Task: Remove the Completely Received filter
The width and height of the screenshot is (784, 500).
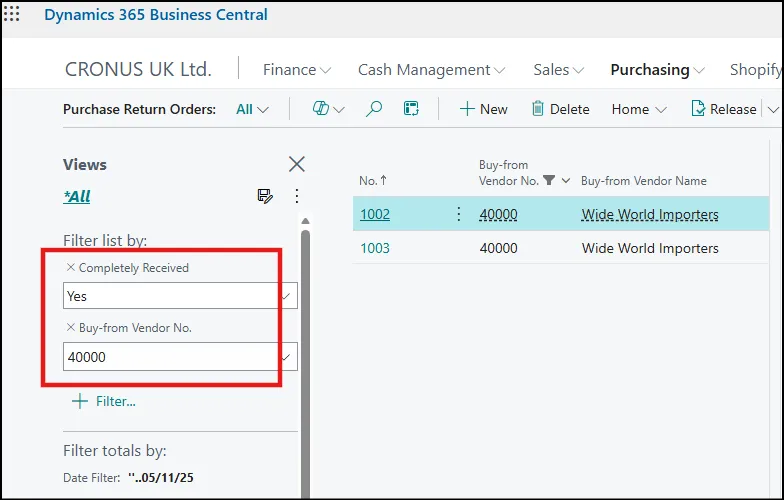Action: pyautogui.click(x=70, y=268)
